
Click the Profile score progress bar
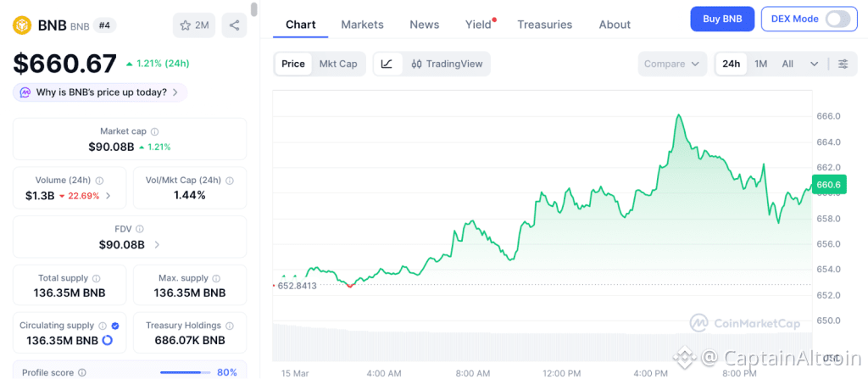[x=186, y=372]
